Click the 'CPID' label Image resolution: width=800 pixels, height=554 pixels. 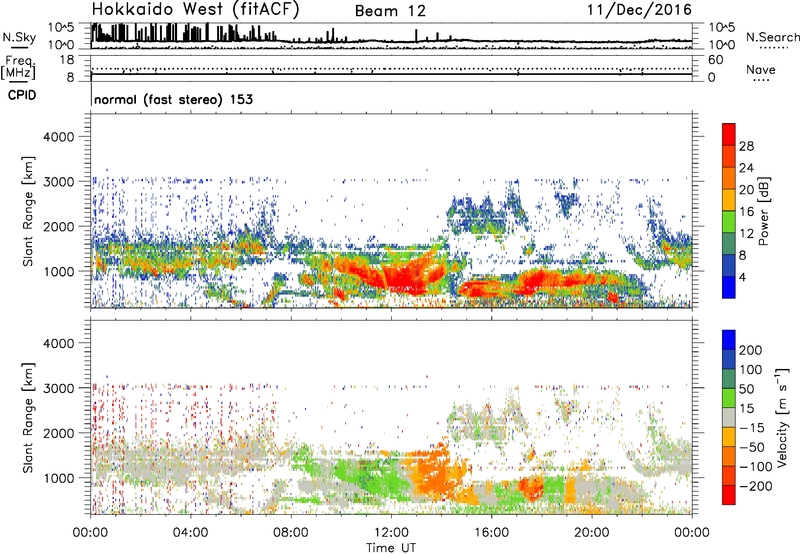(x=22, y=95)
